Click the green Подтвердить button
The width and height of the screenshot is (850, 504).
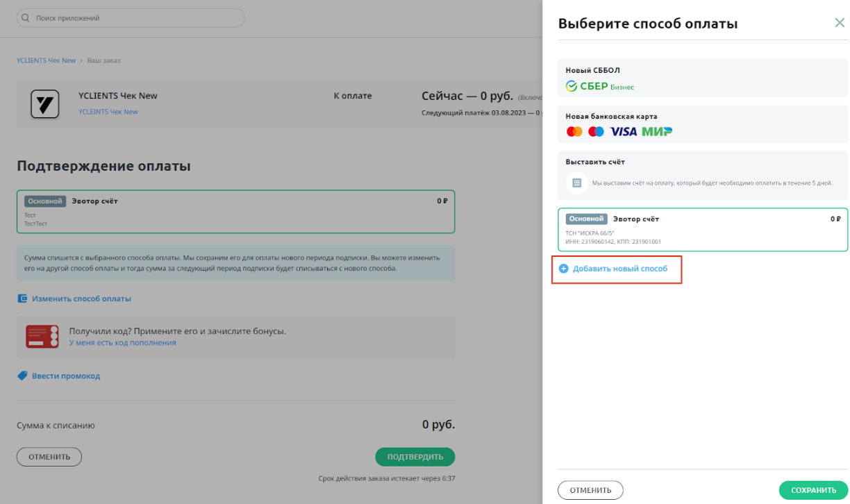[x=415, y=457]
